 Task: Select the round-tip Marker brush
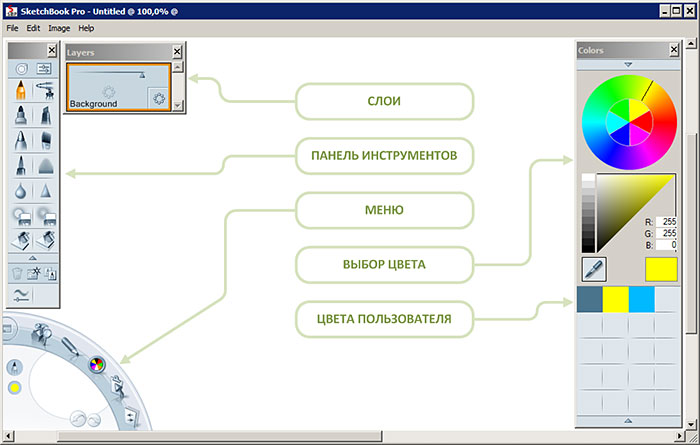(x=21, y=115)
